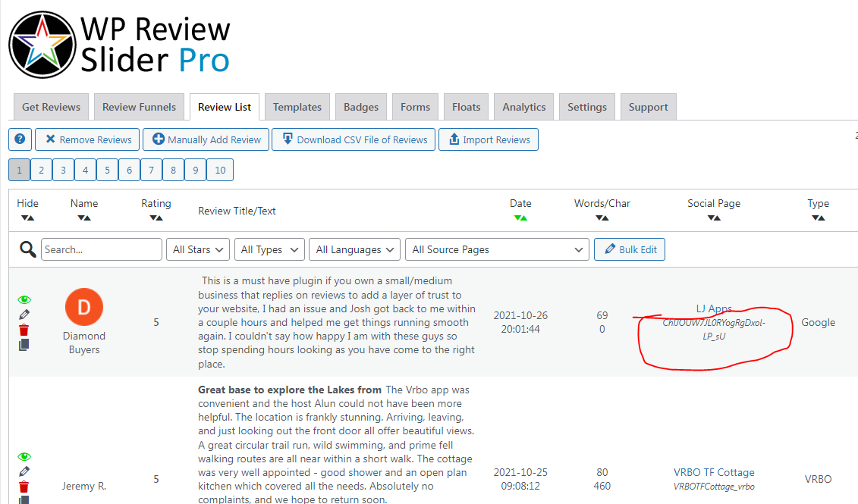This screenshot has width=858, height=504.
Task: Click the date 2021-10-26 20:01:44
Action: (520, 323)
